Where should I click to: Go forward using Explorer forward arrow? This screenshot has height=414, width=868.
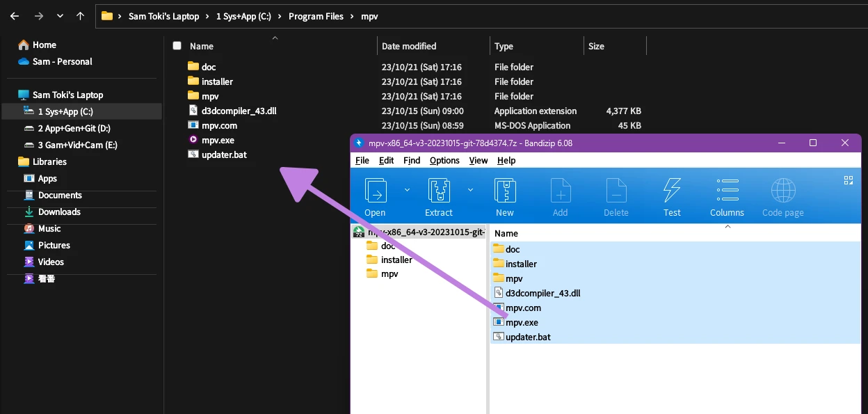[x=38, y=16]
